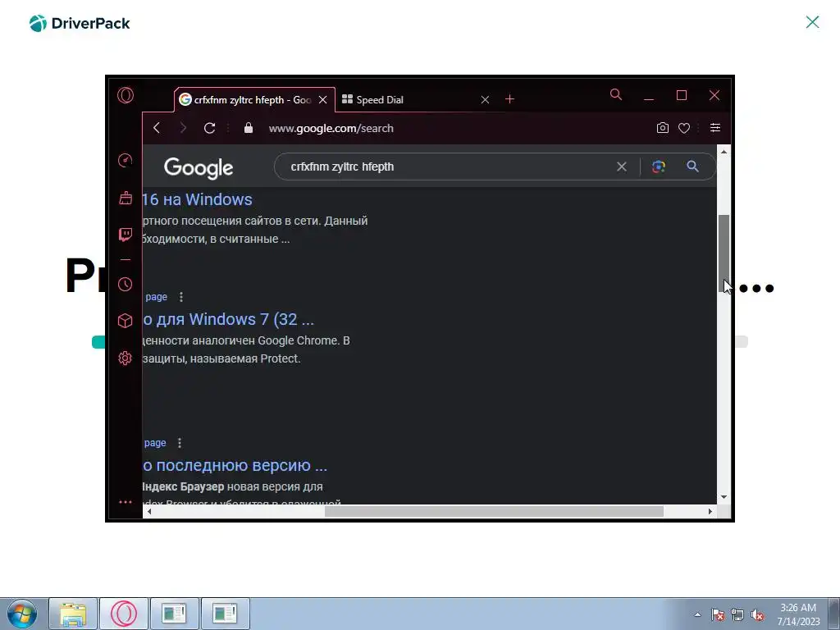This screenshot has height=630, width=840.
Task: Submit Google search with magnifier button
Action: click(692, 167)
